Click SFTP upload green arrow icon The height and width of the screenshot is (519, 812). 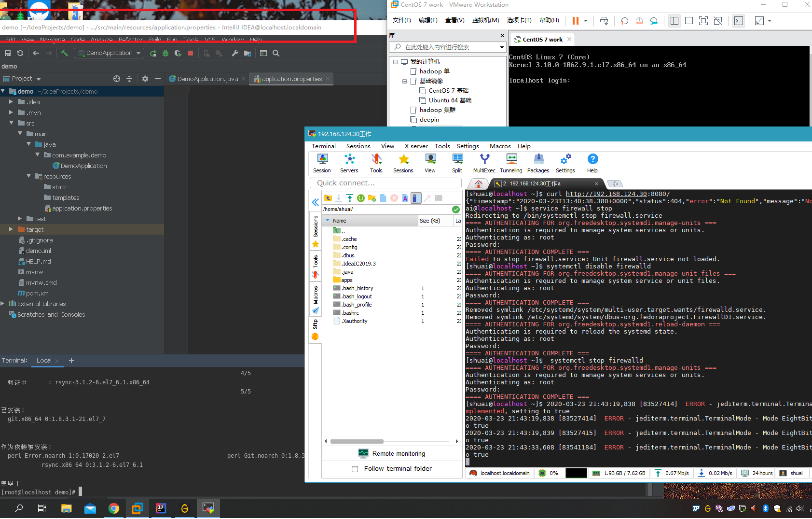[350, 198]
